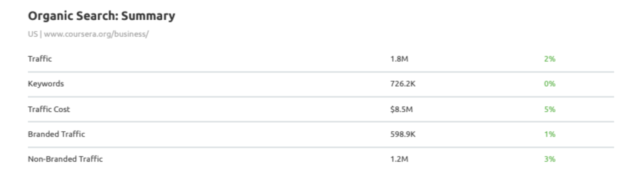Click the 3% non-branded traffic change
The height and width of the screenshot is (186, 644).
tap(550, 159)
